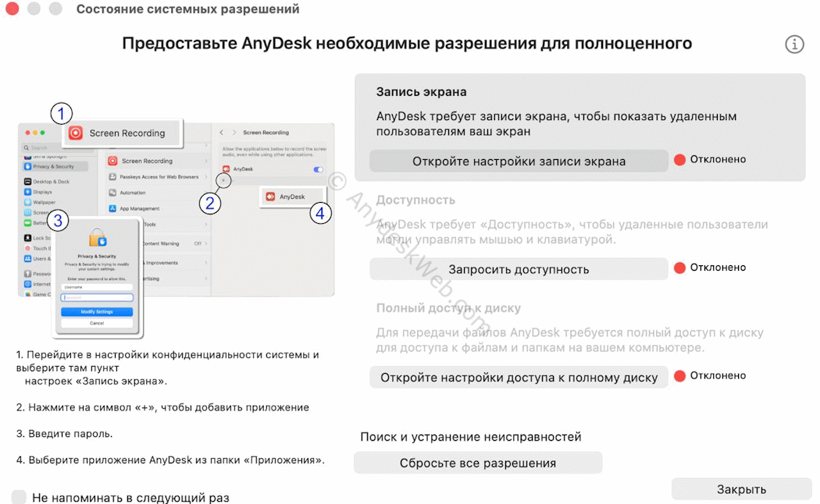
Task: Click red status dot for screen recording
Action: point(680,160)
